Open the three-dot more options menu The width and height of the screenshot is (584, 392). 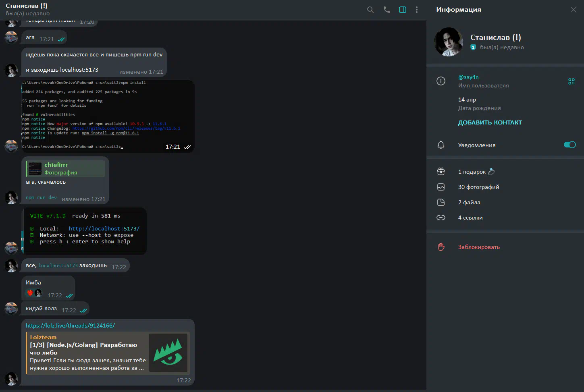coord(417,10)
